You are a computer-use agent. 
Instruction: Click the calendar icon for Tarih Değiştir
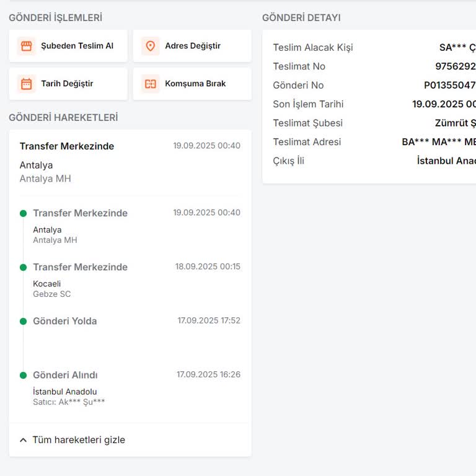26,84
